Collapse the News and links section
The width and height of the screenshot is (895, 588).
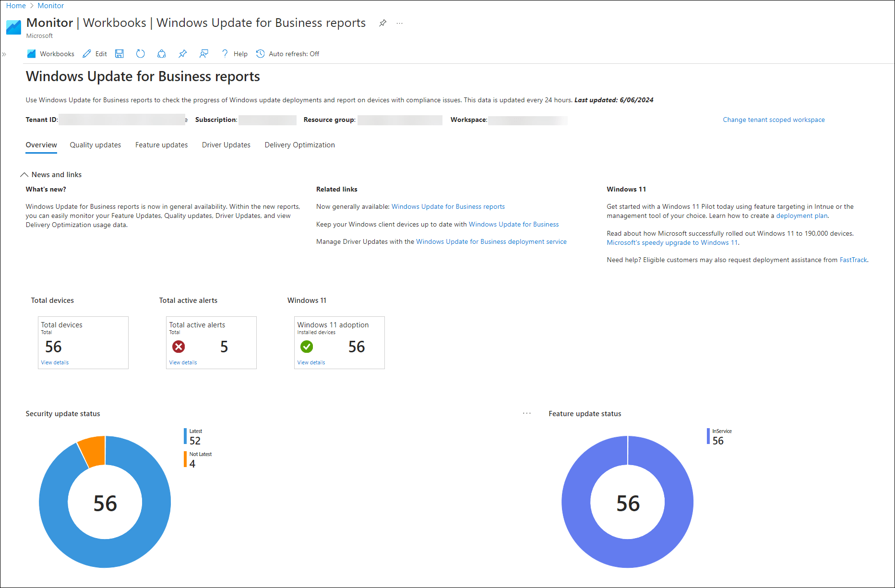click(24, 175)
